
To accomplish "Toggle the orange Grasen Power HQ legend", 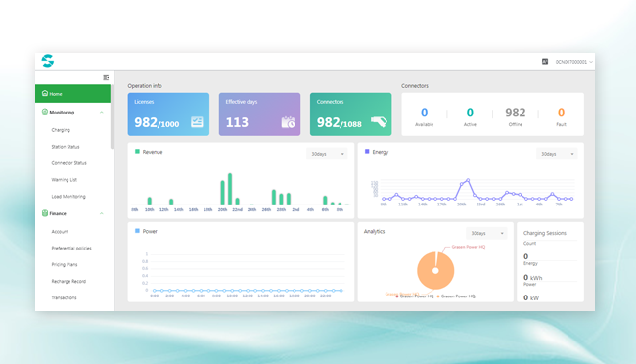I will 456,296.
